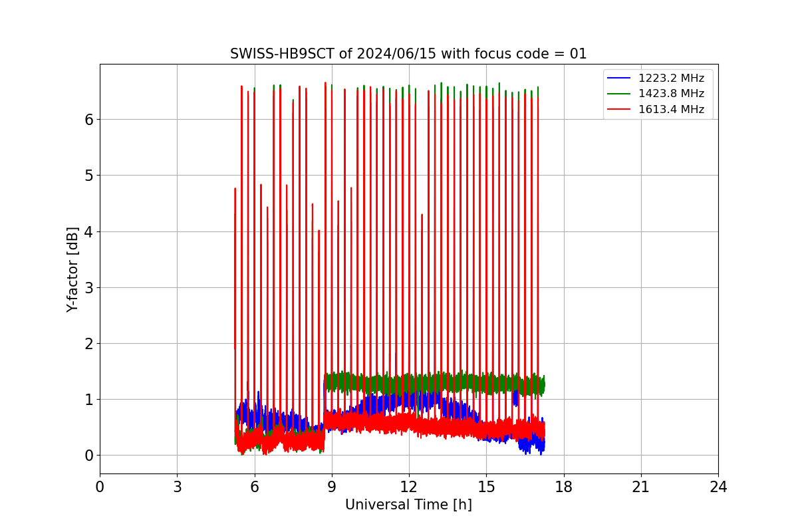Click x-axis tick label 24

[718, 487]
